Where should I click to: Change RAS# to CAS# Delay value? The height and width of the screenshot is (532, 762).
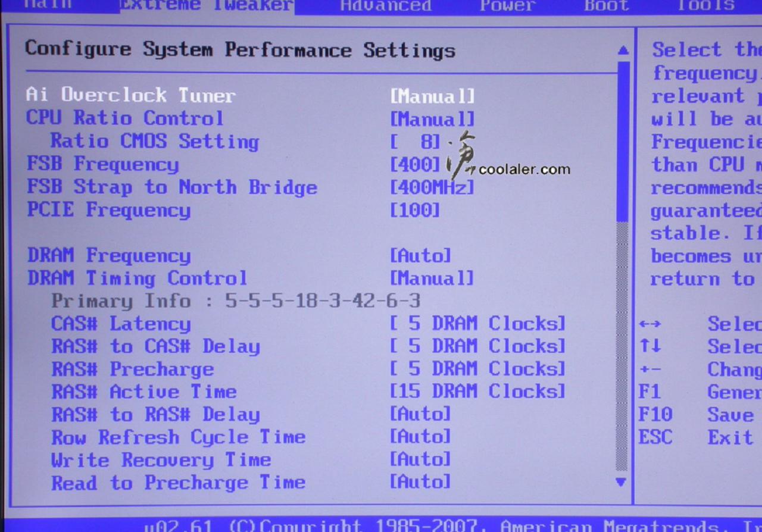coord(477,346)
